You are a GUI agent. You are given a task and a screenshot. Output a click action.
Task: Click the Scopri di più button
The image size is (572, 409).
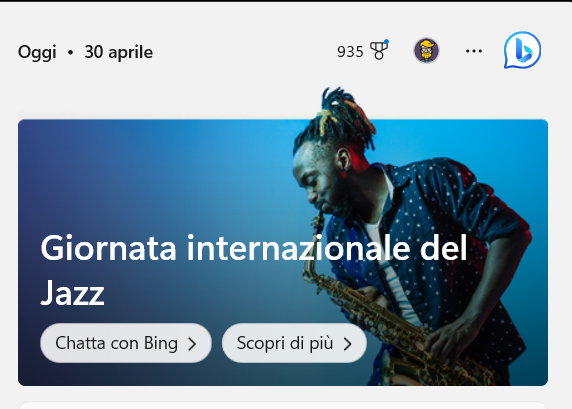tap(294, 343)
